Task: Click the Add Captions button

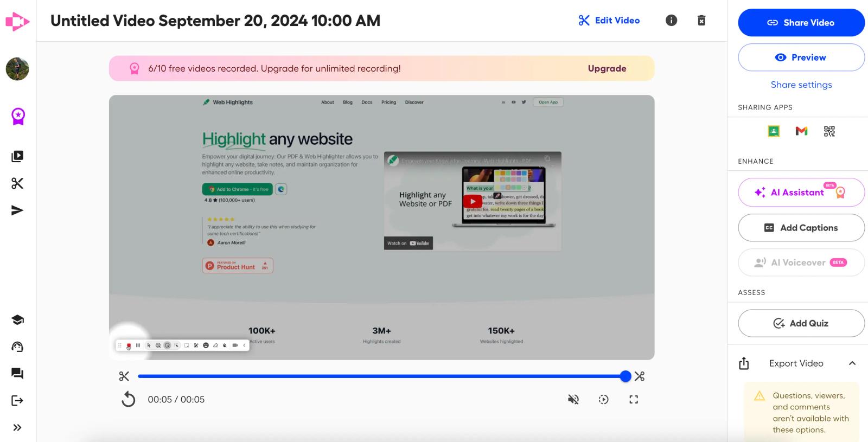Action: point(801,228)
